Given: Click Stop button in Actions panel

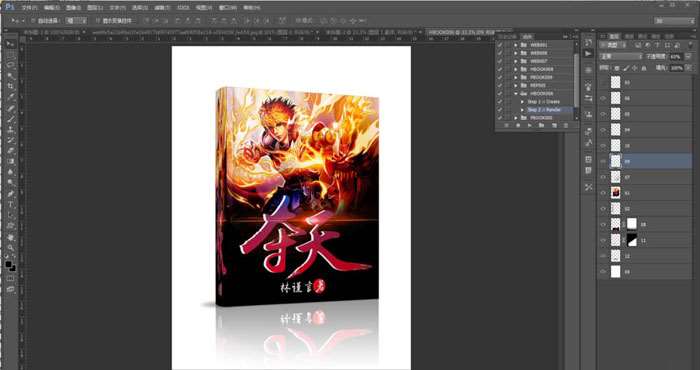Looking at the screenshot, I should point(506,125).
